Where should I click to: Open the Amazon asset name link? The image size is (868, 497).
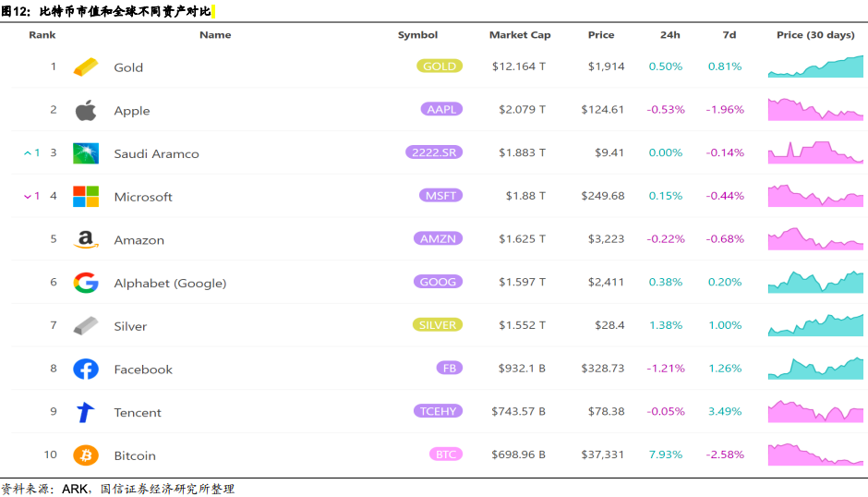(x=139, y=240)
